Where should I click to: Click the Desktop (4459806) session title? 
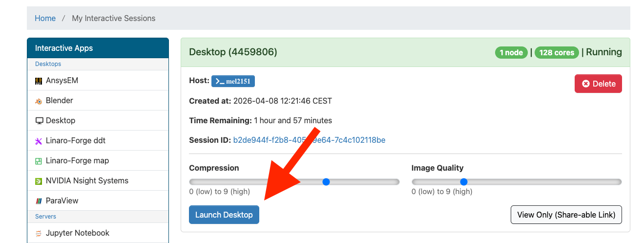[233, 52]
